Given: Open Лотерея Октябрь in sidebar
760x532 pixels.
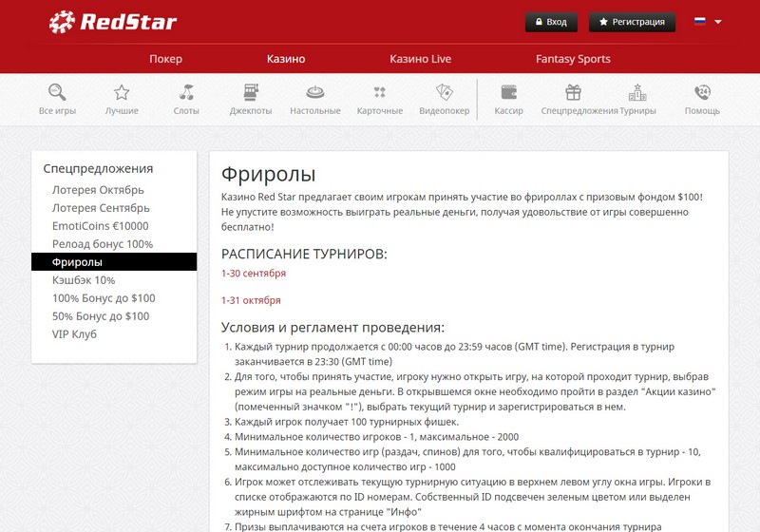Looking at the screenshot, I should [98, 190].
